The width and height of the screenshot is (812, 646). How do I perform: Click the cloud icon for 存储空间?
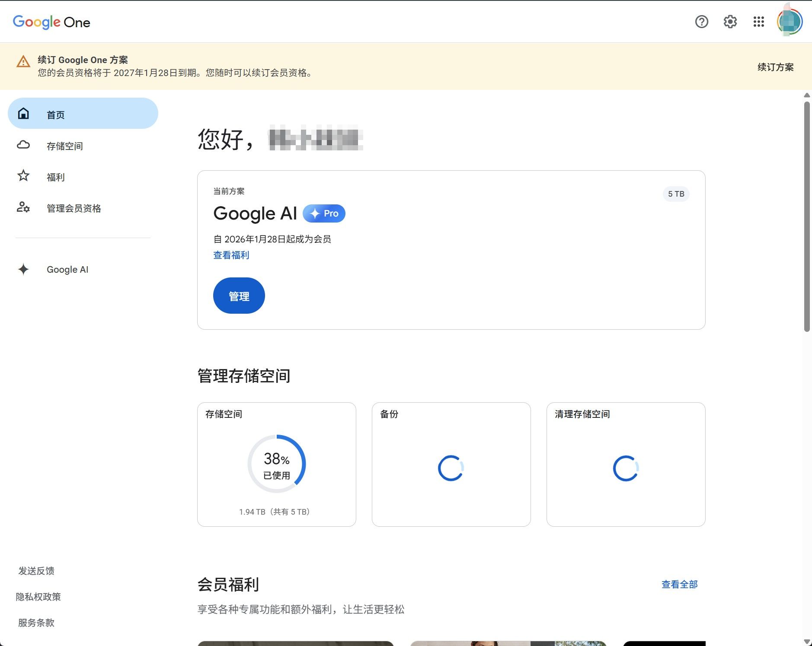(x=23, y=145)
